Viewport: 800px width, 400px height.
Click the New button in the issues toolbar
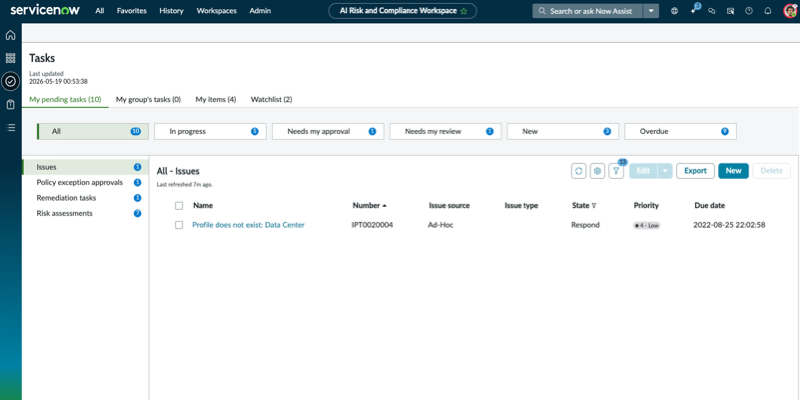[x=733, y=171]
